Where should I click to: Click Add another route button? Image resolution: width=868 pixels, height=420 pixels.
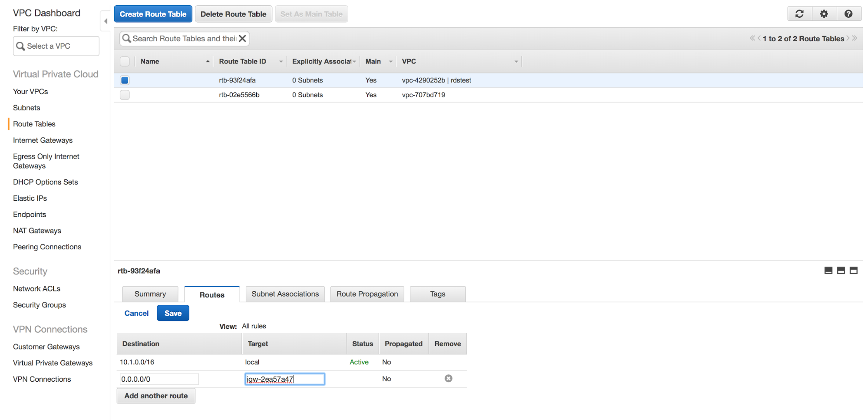coord(156,396)
